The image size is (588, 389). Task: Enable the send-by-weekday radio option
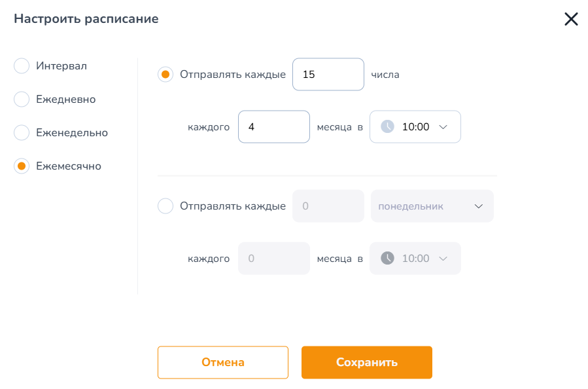(165, 206)
